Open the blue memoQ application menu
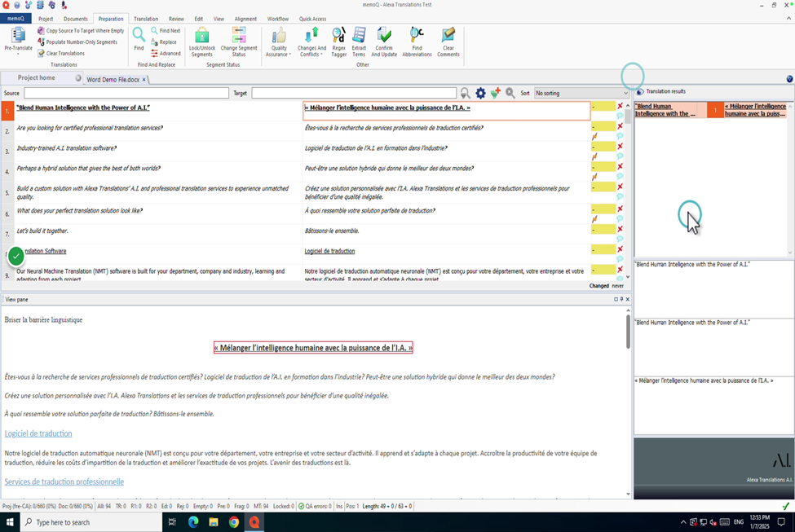Image resolution: width=795 pixels, height=532 pixels. [15, 19]
